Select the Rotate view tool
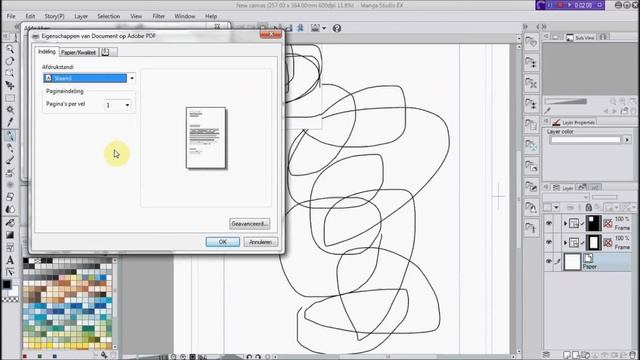 10,61
